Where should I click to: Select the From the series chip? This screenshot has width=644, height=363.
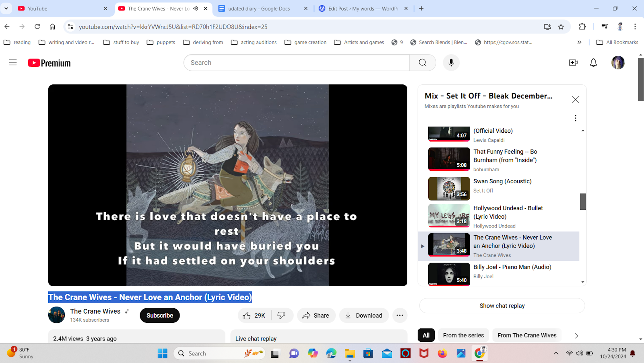[464, 335]
